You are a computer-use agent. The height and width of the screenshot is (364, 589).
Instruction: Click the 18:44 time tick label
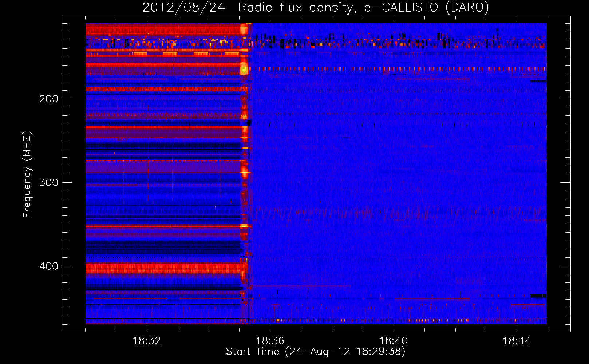coord(517,341)
